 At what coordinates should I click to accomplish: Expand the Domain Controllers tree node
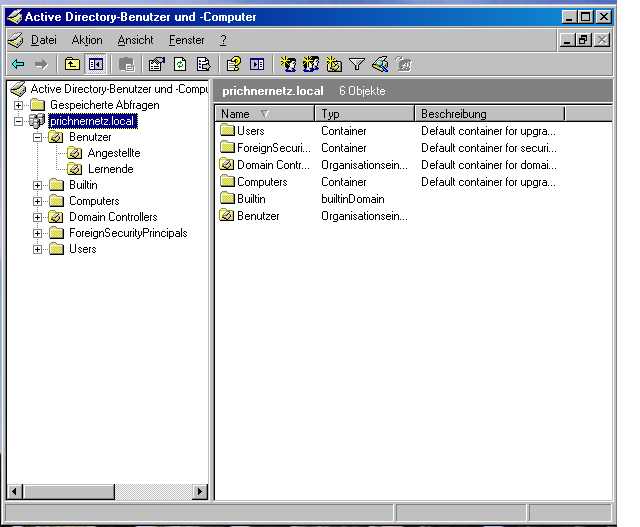point(38,217)
